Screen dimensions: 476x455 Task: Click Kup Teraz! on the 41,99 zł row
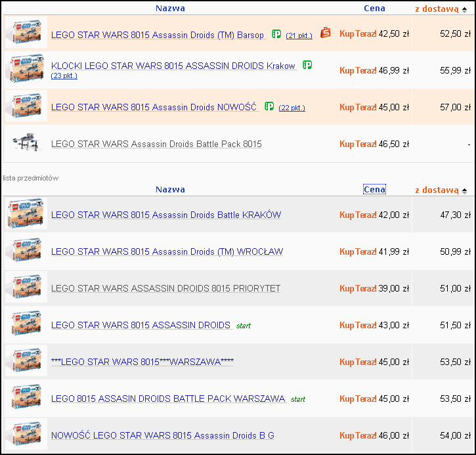[x=358, y=251]
